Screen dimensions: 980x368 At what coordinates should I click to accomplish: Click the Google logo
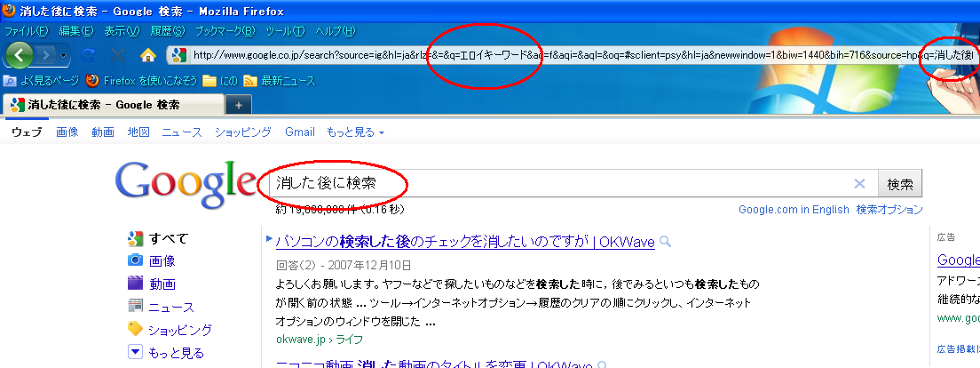click(186, 185)
